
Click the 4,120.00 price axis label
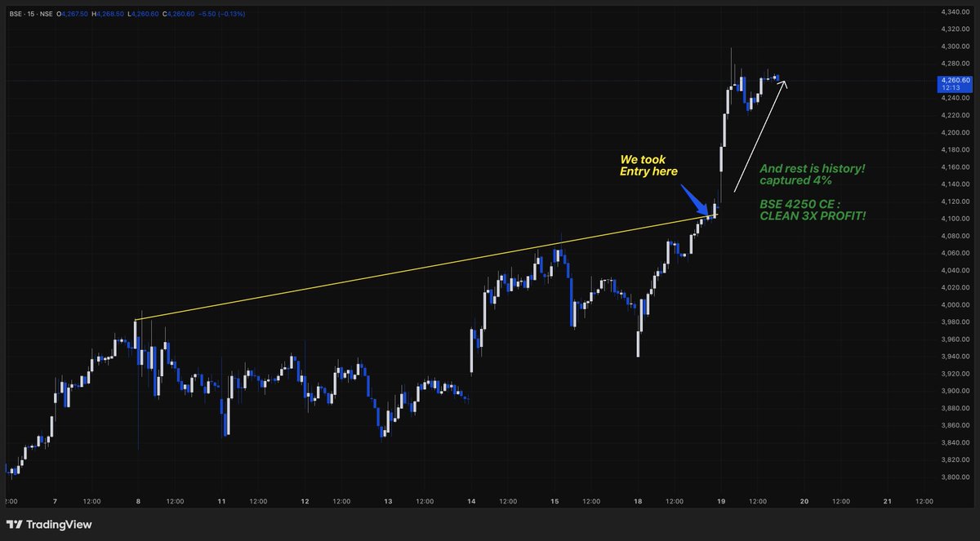[954, 201]
